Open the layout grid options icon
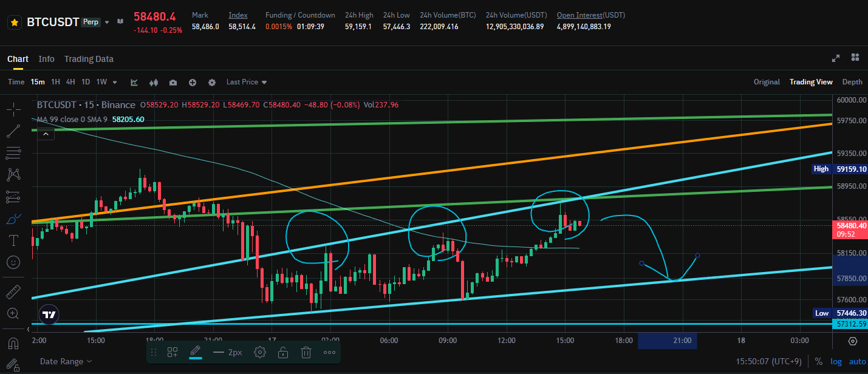The width and height of the screenshot is (868, 374). click(x=855, y=57)
